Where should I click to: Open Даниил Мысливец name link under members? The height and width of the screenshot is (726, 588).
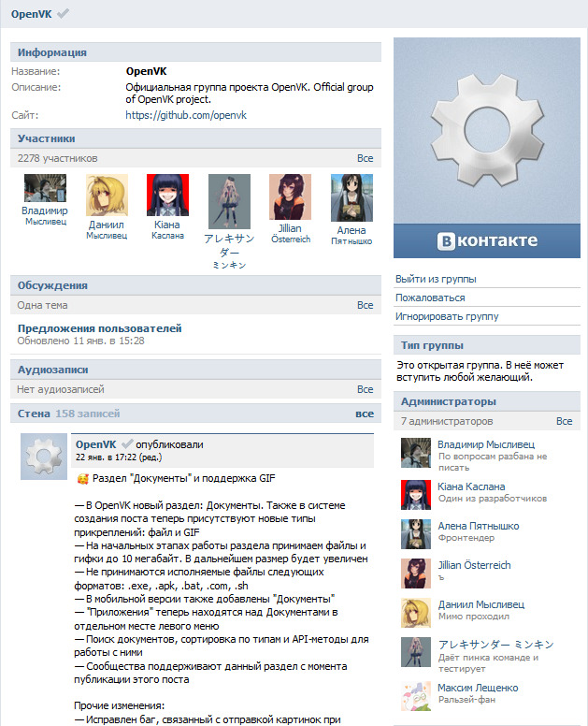[107, 229]
